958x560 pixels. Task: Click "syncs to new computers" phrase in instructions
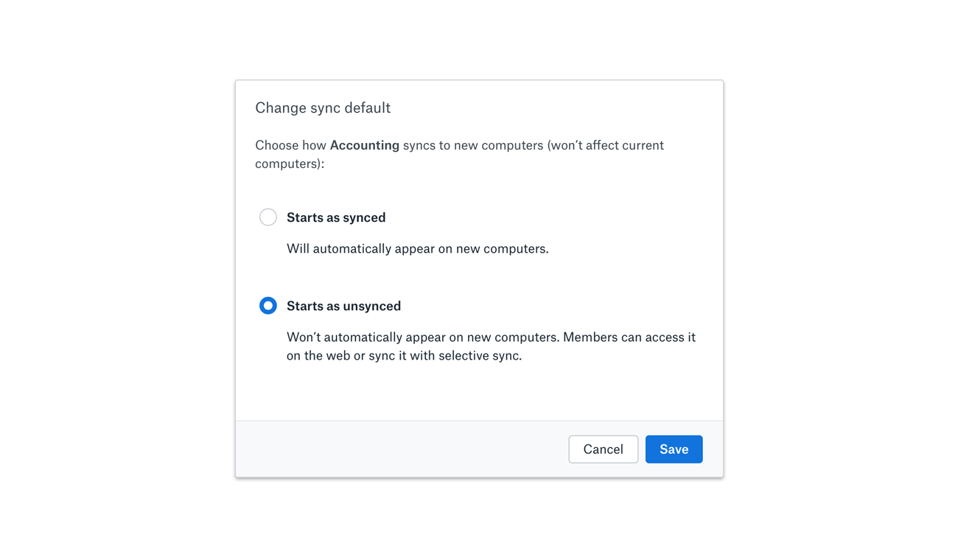[473, 145]
